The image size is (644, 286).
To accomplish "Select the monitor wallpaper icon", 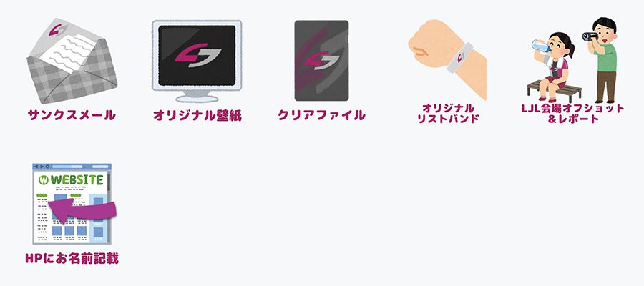I will point(197,61).
